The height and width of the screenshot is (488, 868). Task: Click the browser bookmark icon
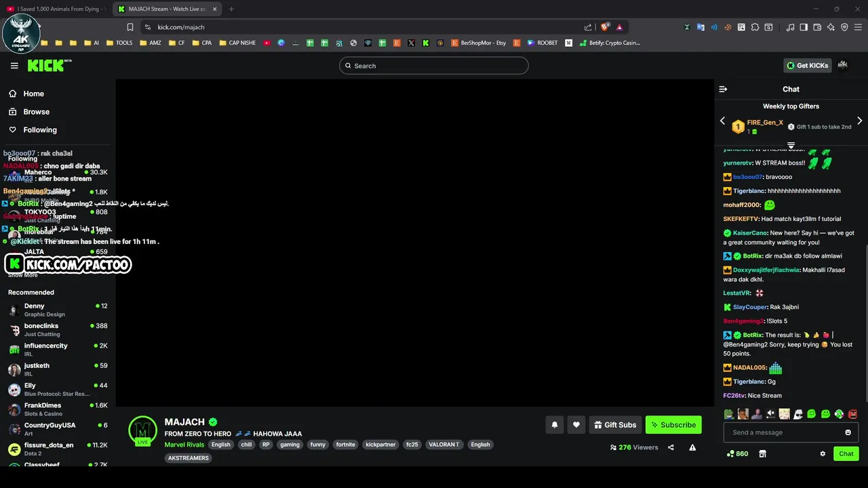(130, 27)
